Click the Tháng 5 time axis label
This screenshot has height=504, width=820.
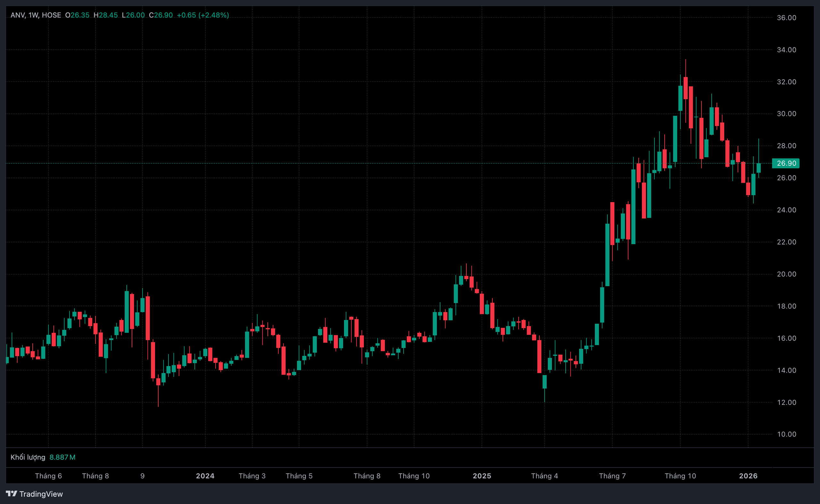[299, 476]
